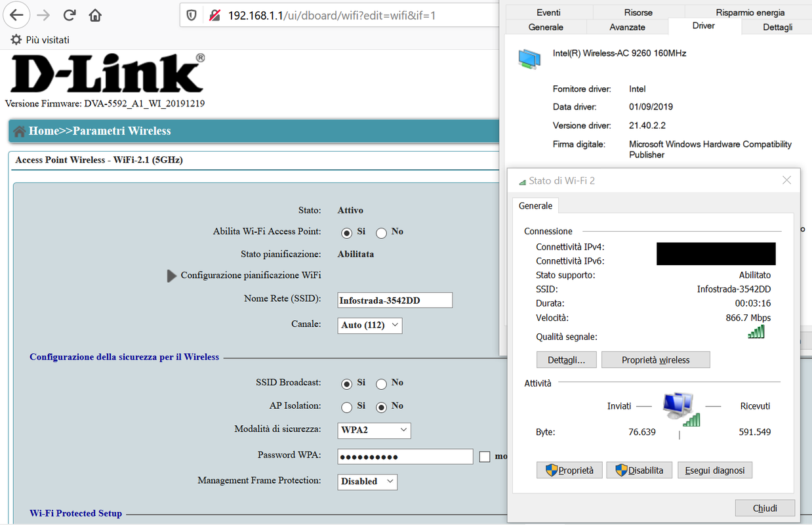Select Si for AP Isolation
This screenshot has height=525, width=812.
click(346, 407)
